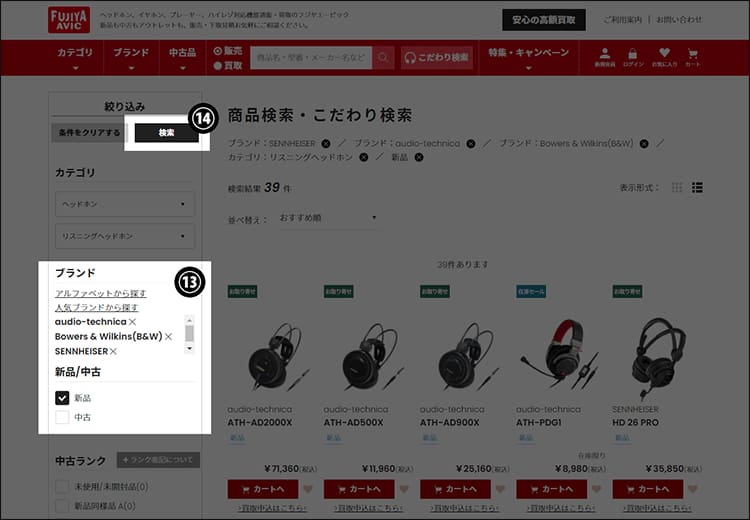Image resolution: width=750 pixels, height=520 pixels.
Task: Open the ヘッドホン category dropdown
Action: click(125, 204)
